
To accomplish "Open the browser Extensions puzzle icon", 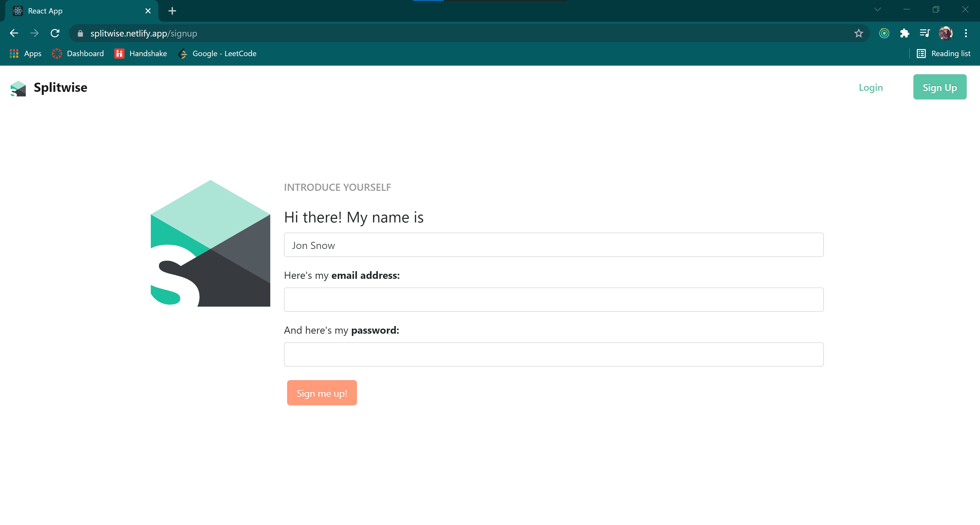I will coord(904,33).
